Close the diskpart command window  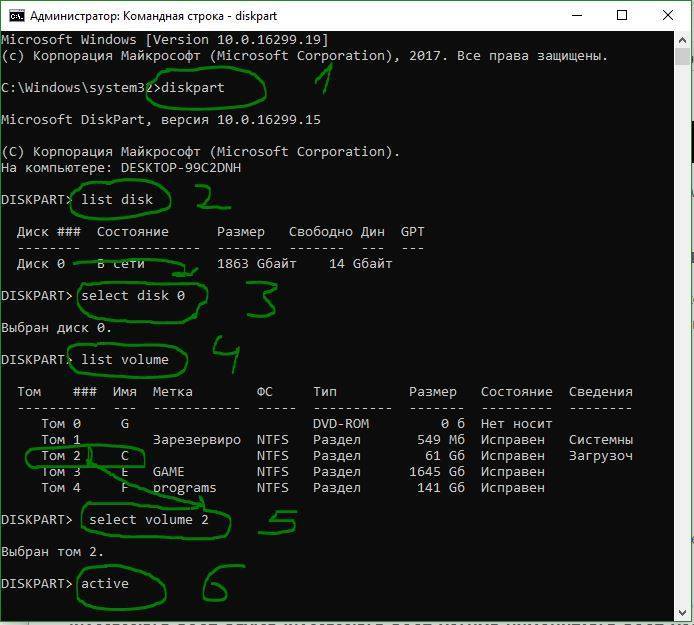click(667, 15)
